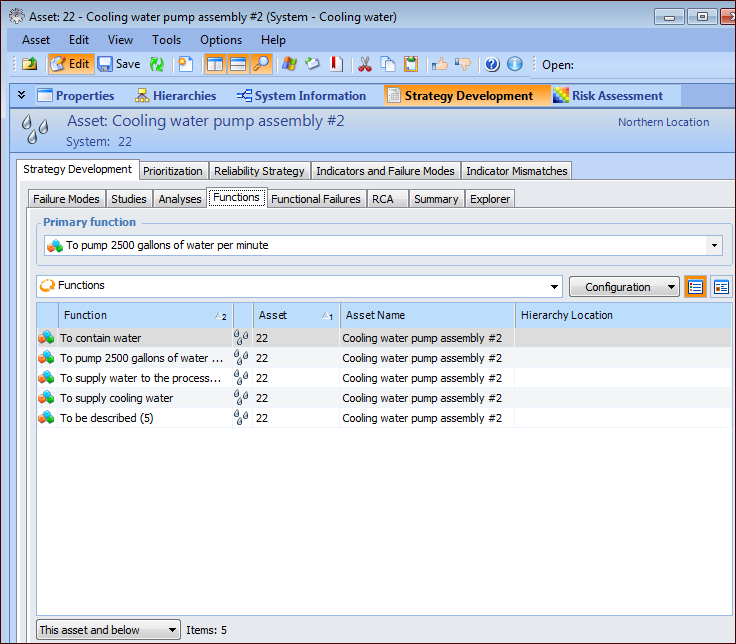Click the clipboard Paste icon
Image resolution: width=736 pixels, height=644 pixels.
410,64
